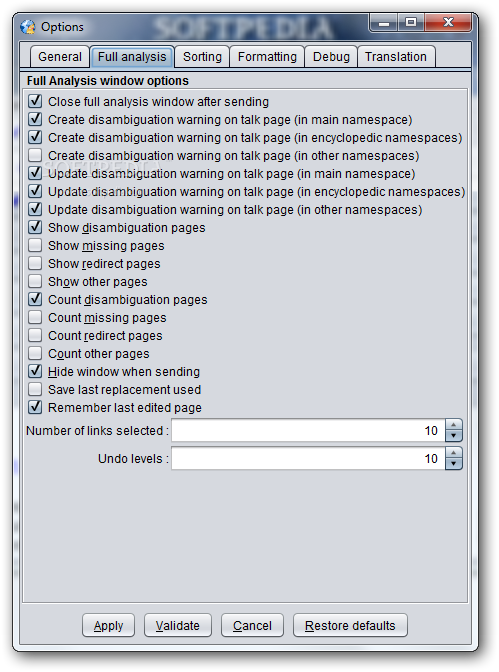Focus the Undo levels field
Image resolution: width=499 pixels, height=672 pixels.
tap(309, 459)
